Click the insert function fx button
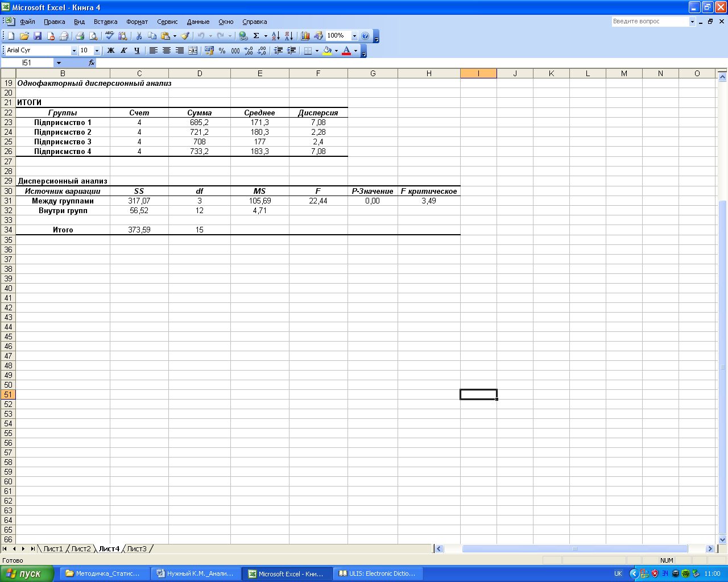 (92, 63)
